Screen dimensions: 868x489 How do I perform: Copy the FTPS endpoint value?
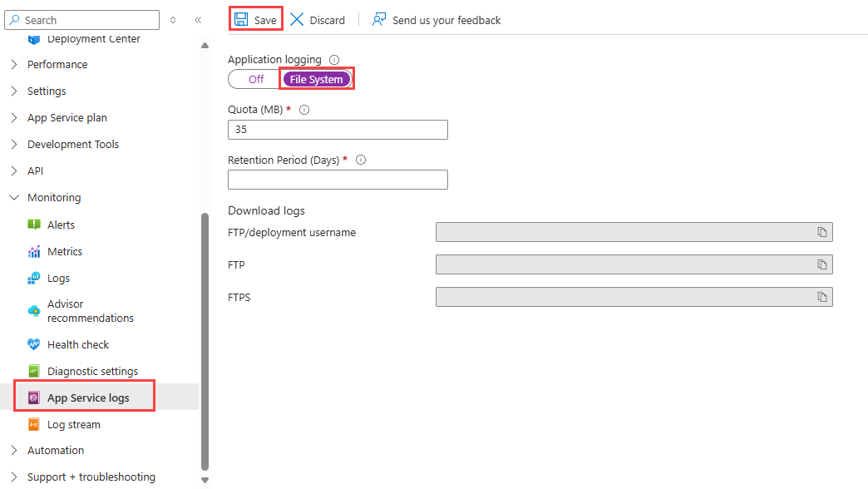[821, 296]
